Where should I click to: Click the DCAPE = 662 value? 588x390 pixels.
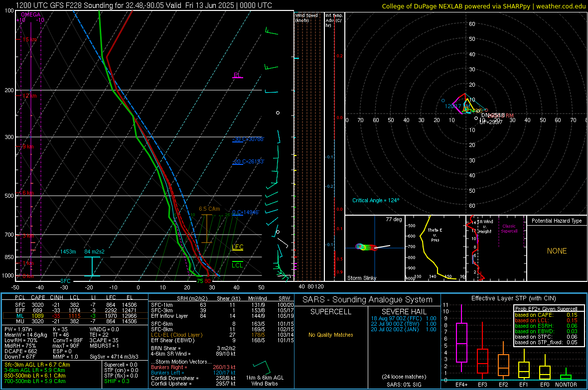pos(20,351)
